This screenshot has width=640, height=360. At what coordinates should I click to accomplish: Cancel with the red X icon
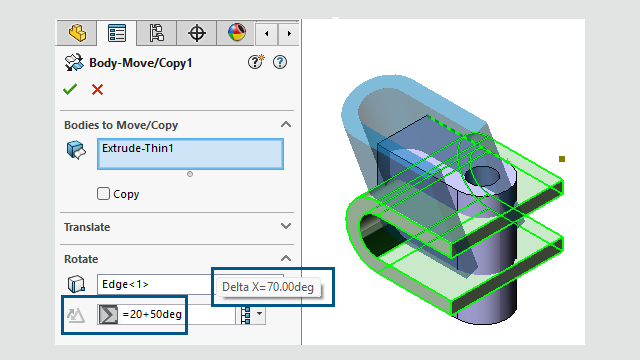point(98,89)
